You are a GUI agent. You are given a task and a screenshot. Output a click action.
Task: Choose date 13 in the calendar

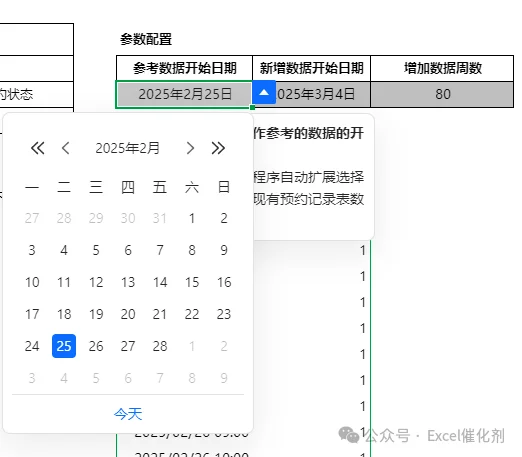(x=128, y=282)
